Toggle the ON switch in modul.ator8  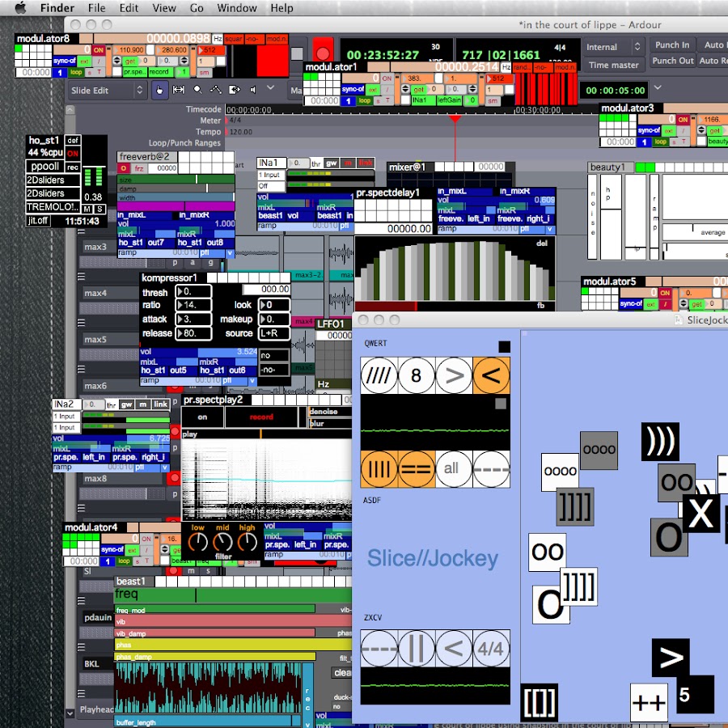(x=99, y=50)
